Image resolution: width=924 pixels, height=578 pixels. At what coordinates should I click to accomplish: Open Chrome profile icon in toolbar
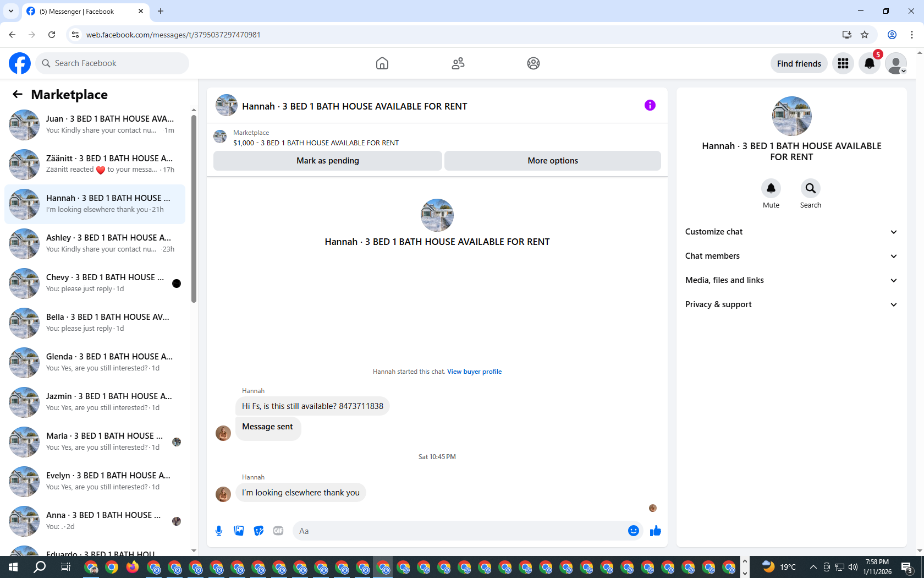click(x=892, y=35)
